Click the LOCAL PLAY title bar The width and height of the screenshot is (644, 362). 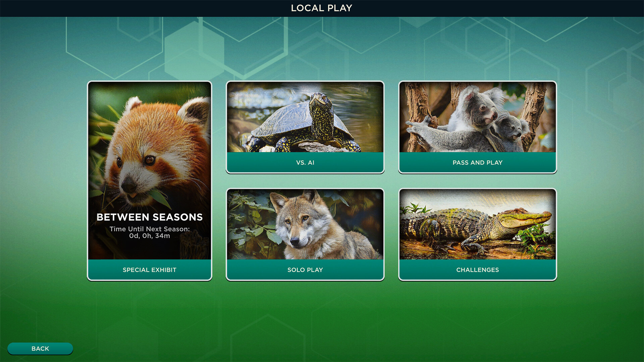point(321,8)
